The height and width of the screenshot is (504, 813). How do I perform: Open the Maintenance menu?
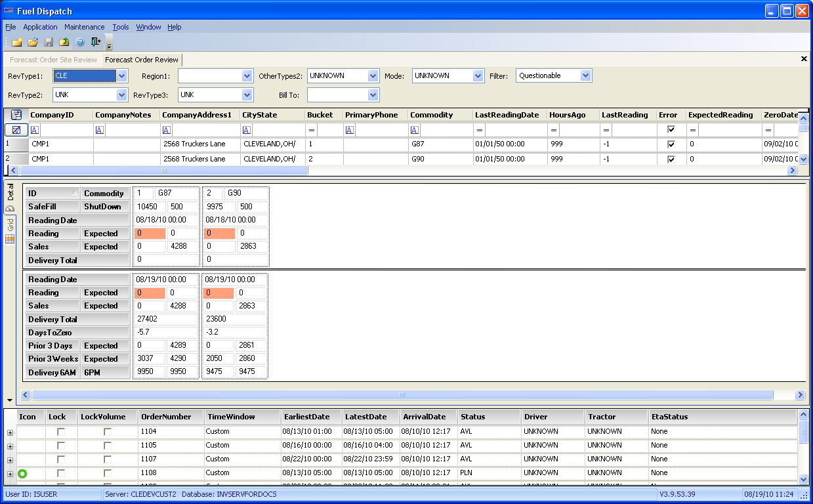pos(84,27)
